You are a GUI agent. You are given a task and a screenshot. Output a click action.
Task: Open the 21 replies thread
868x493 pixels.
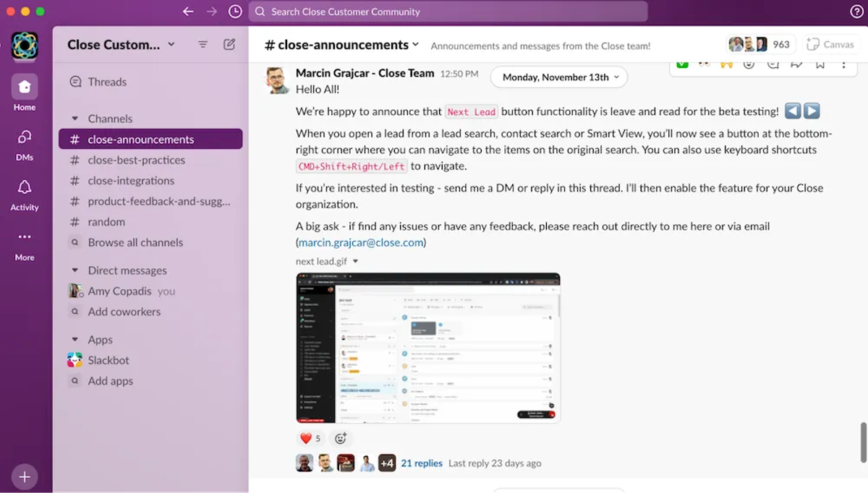[x=422, y=463]
